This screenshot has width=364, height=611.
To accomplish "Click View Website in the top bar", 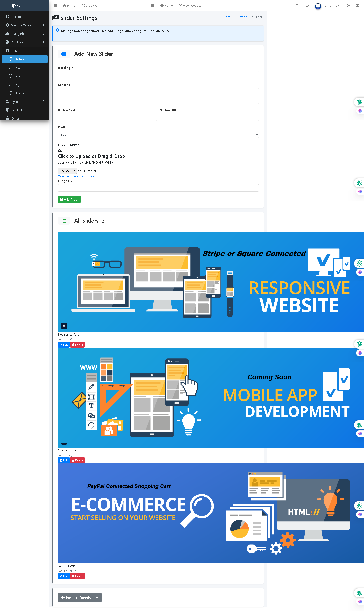I will coord(190,5).
